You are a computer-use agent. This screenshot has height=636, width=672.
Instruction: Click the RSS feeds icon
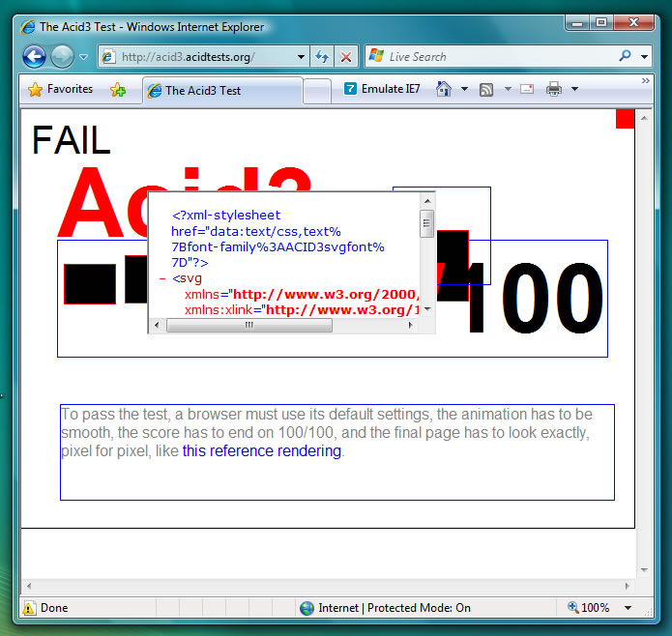pos(486,90)
